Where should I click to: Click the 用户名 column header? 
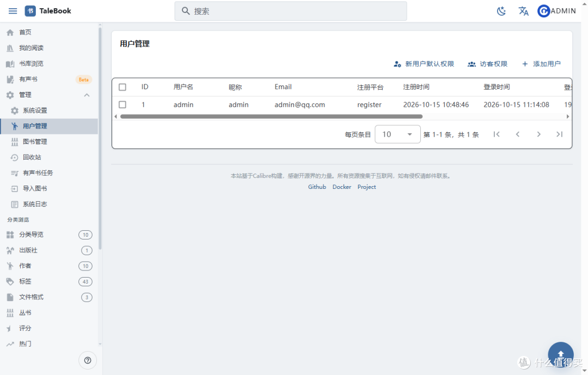183,87
